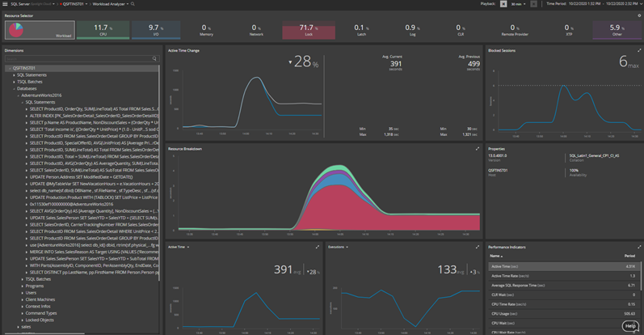Expand the Client Machines tree node
Viewport: 644px width, 335px height.
22,299
